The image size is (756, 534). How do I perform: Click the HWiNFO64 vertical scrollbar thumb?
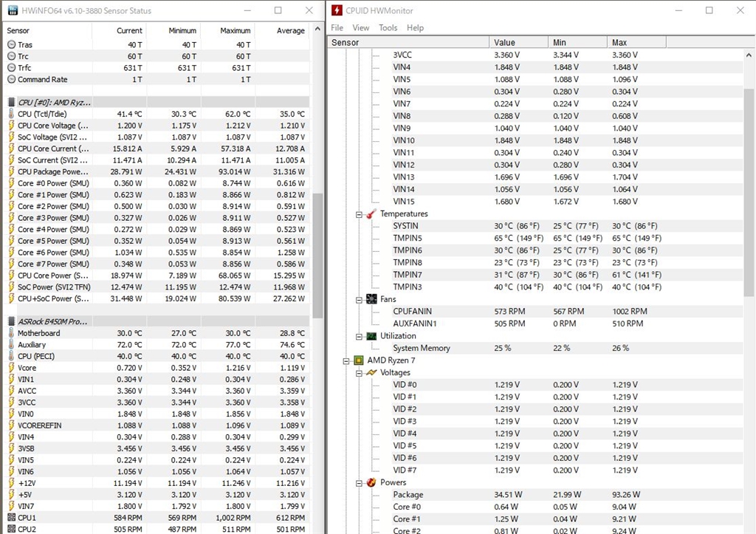317,256
